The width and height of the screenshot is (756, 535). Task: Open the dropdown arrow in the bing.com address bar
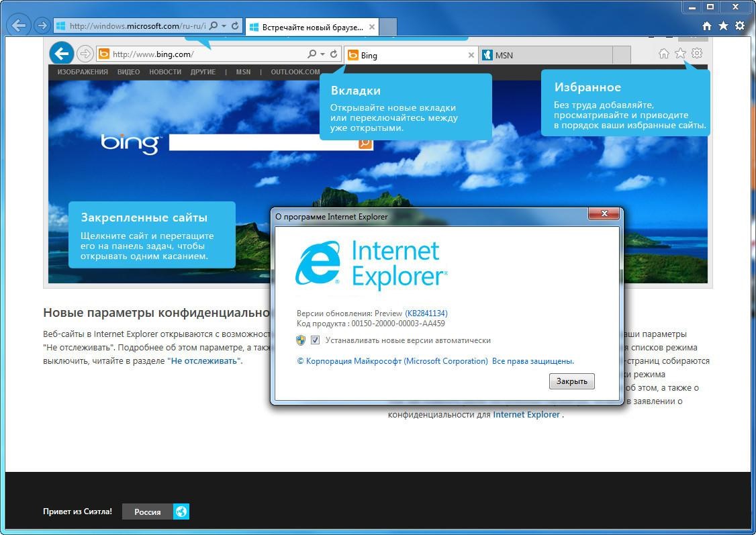point(322,54)
